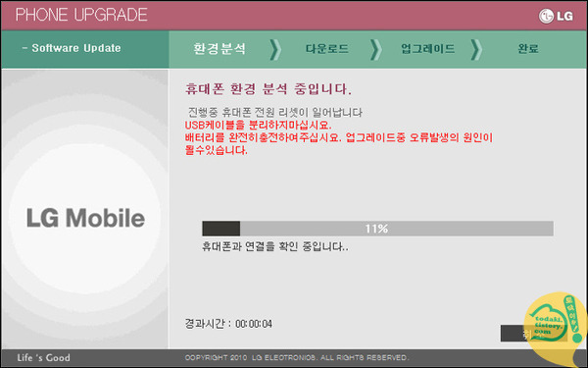Click the COPYRIGHT 2010 LG ELECTRONICS footer
Viewport: 588px width, 368px height.
coord(297,358)
